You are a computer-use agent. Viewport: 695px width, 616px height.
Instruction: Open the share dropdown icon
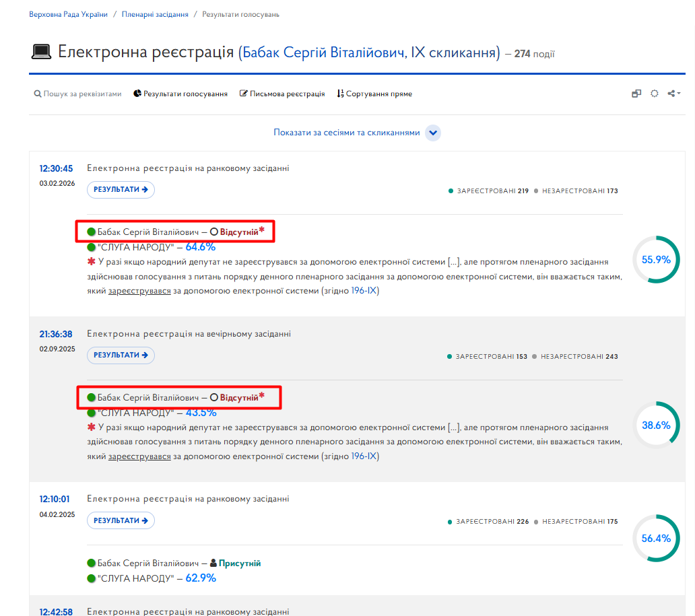tap(673, 94)
